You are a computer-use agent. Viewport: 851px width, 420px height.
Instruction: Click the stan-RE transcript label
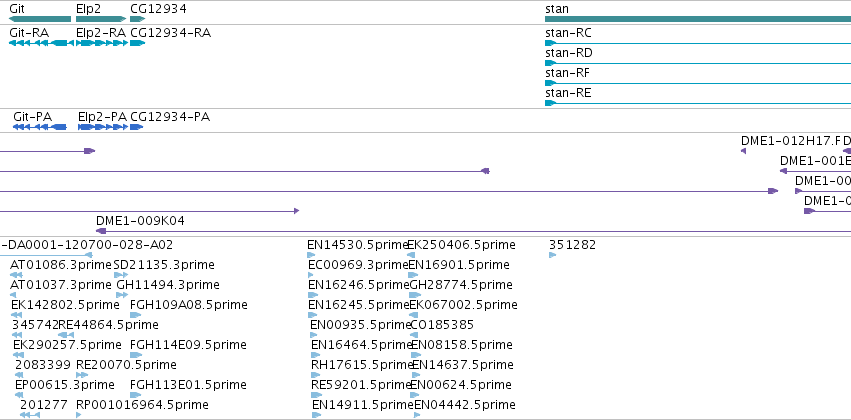(568, 93)
